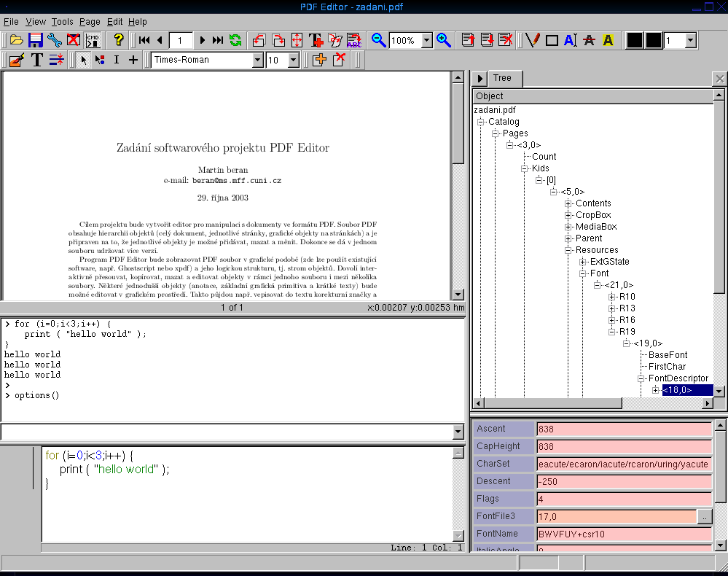Jump to the last page

click(218, 40)
